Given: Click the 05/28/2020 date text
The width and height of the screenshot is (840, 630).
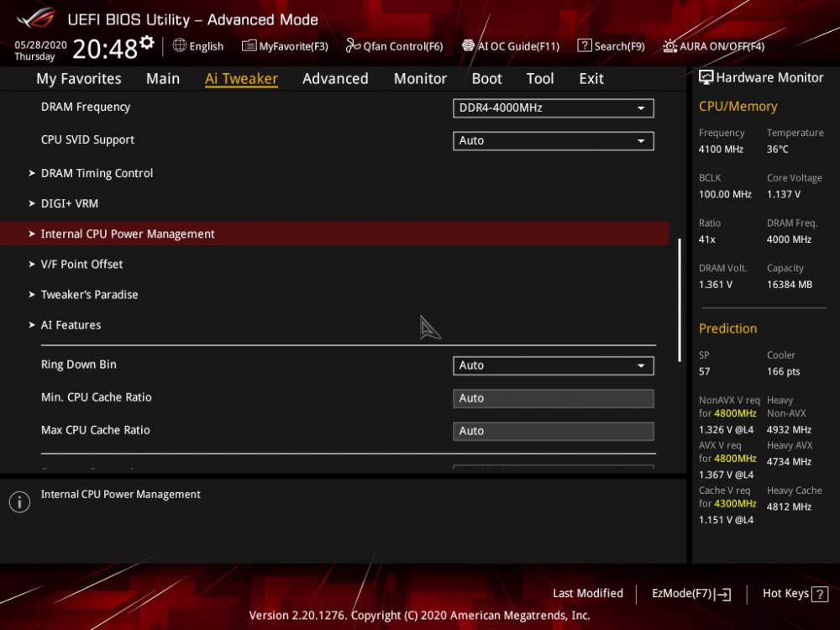Looking at the screenshot, I should click(40, 45).
